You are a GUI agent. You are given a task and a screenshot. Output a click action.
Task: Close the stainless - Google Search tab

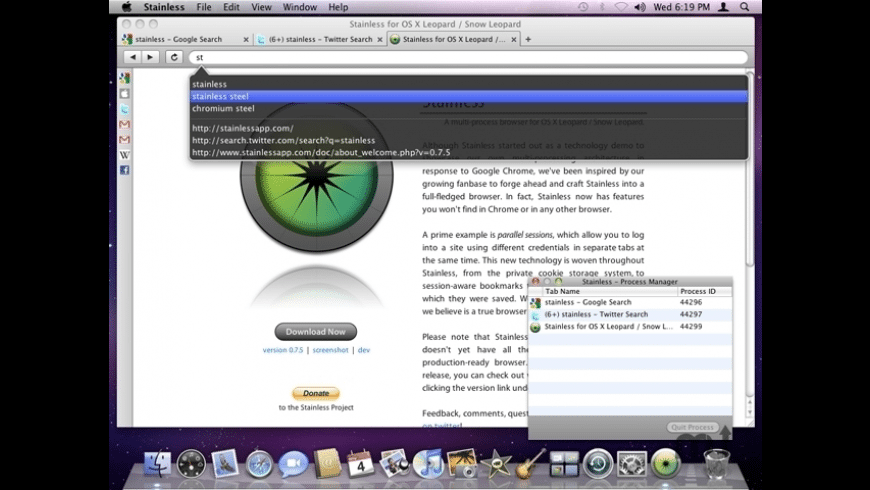246,39
